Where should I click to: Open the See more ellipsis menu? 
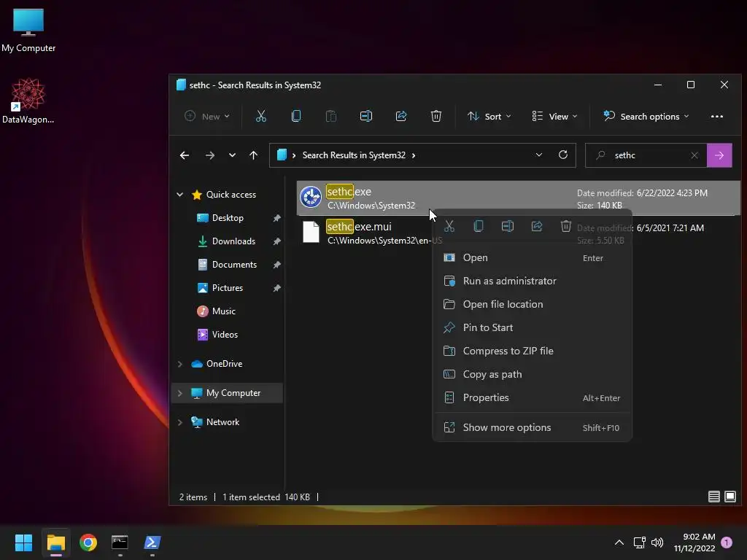click(x=717, y=116)
